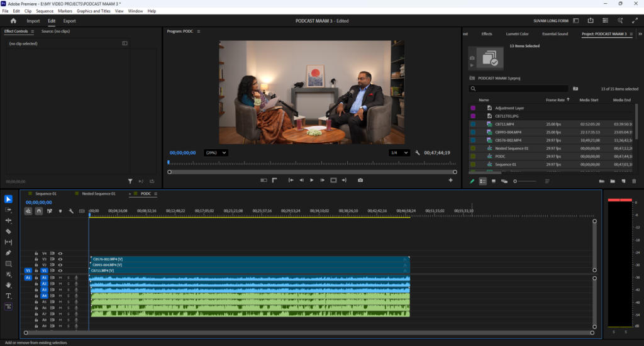Open the Project panel hamburger menu
This screenshot has width=644, height=346.
point(631,34)
